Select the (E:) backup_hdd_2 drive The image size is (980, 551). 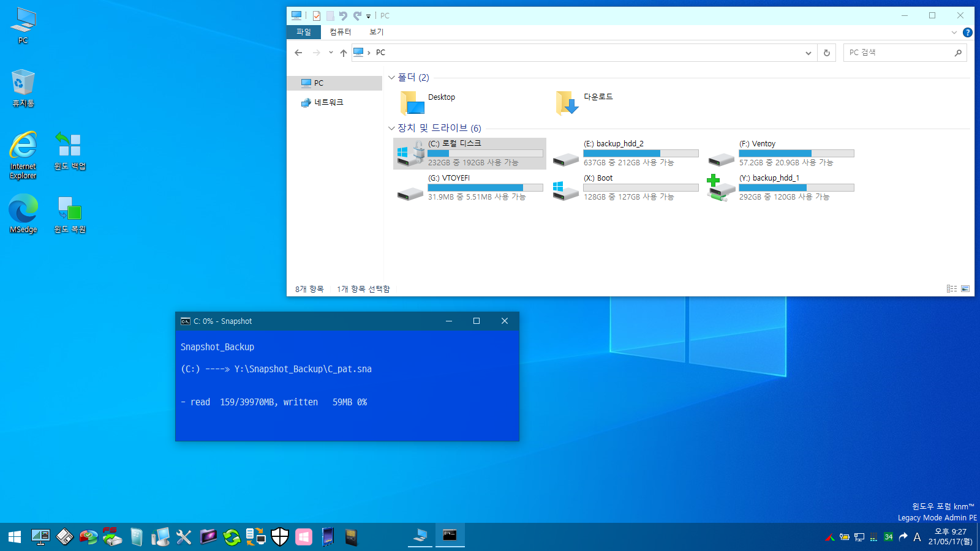coord(625,153)
